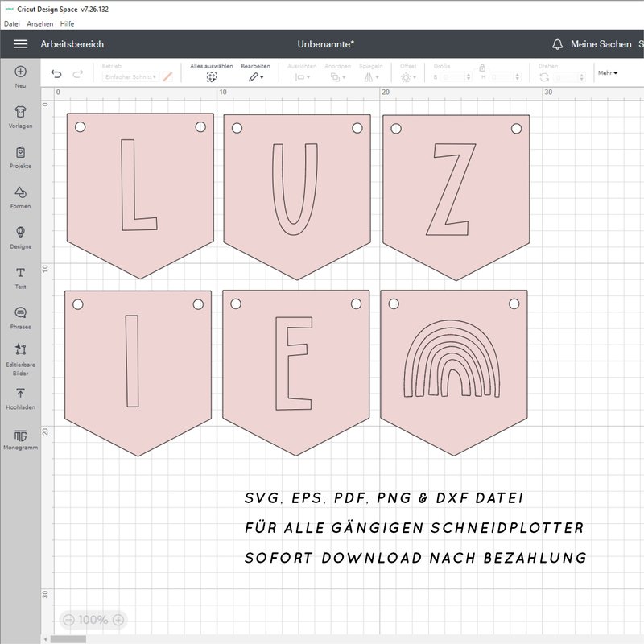Open Vorlagen templates panel
The height and width of the screenshot is (644, 644).
pyautogui.click(x=20, y=113)
